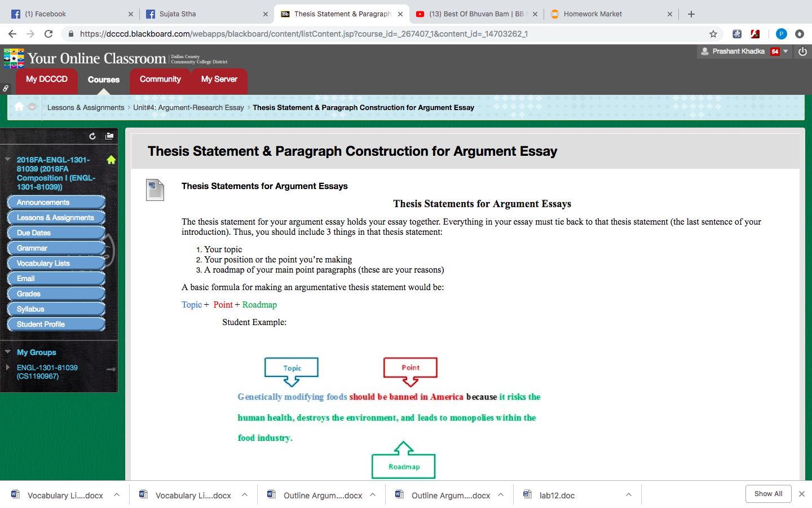Go back using browser back arrow
The image size is (812, 508).
coord(12,34)
